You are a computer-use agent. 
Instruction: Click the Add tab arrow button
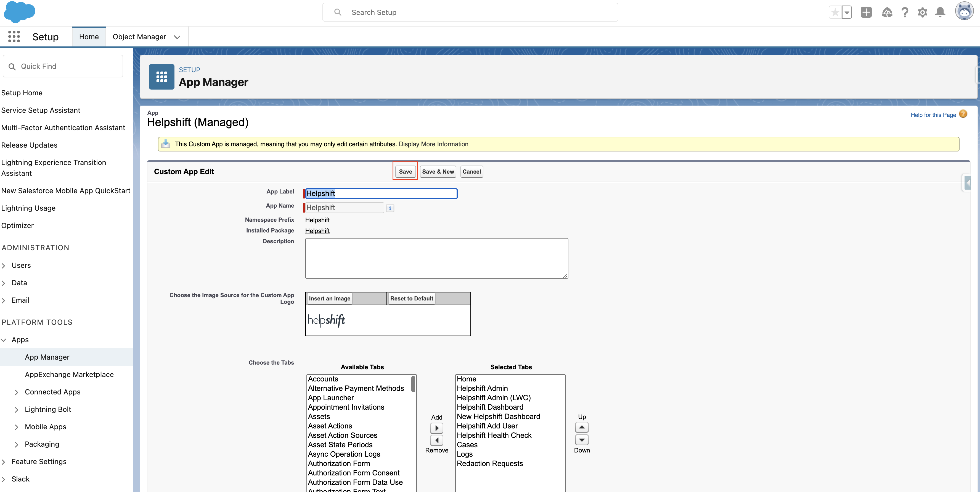click(x=436, y=428)
